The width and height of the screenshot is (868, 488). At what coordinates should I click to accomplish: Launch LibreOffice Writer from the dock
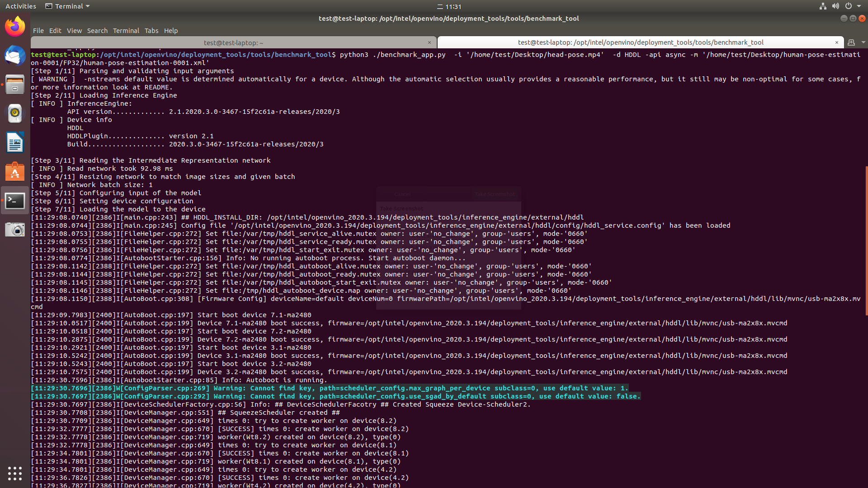[x=15, y=142]
